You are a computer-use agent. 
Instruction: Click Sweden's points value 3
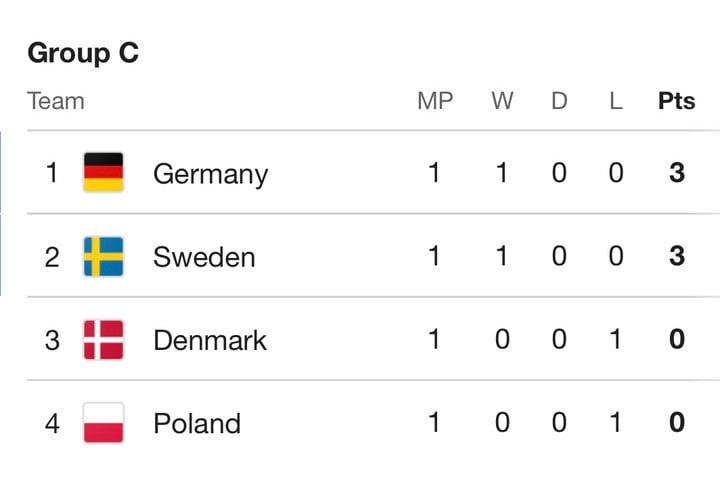tap(677, 256)
